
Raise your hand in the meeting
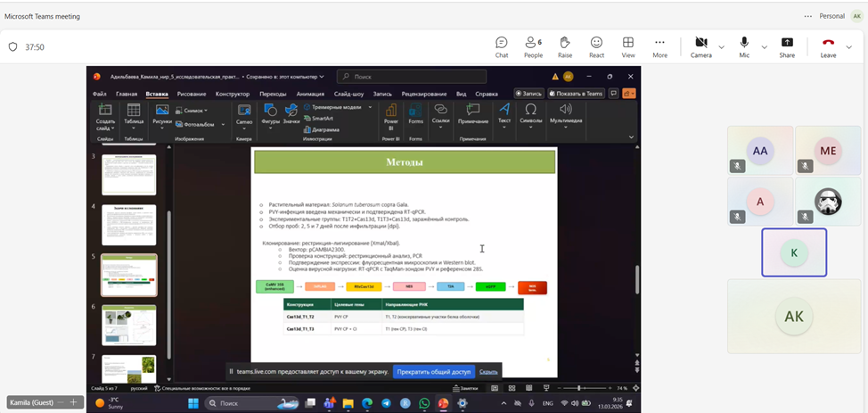coord(564,46)
